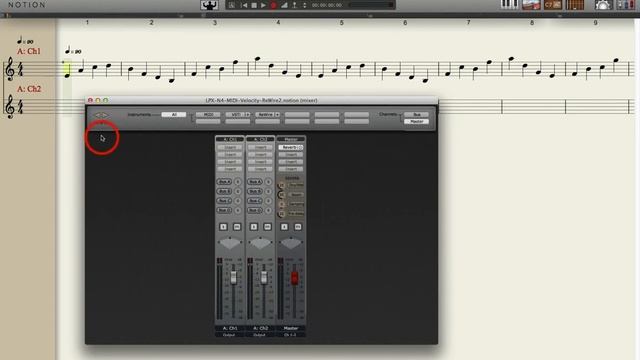
Task: Click the rewind to start transport button
Action: coord(244,5)
